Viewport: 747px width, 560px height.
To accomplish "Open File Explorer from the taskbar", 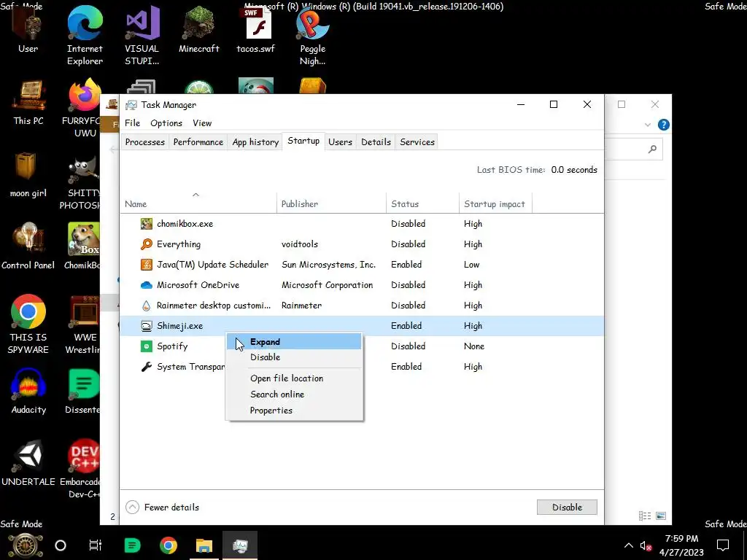I will pyautogui.click(x=204, y=545).
